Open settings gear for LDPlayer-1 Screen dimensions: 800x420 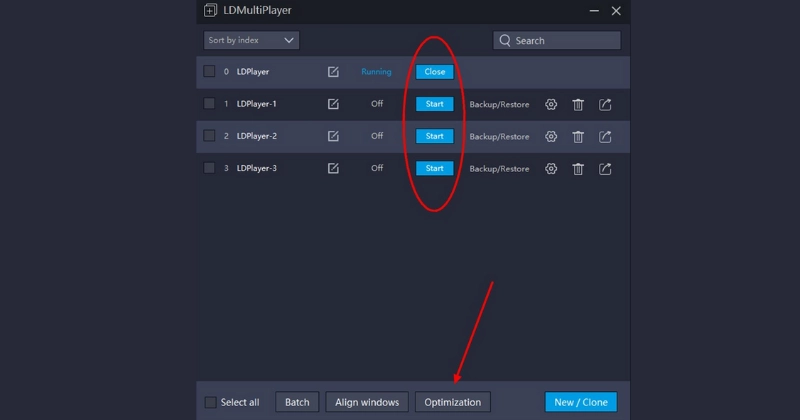550,104
